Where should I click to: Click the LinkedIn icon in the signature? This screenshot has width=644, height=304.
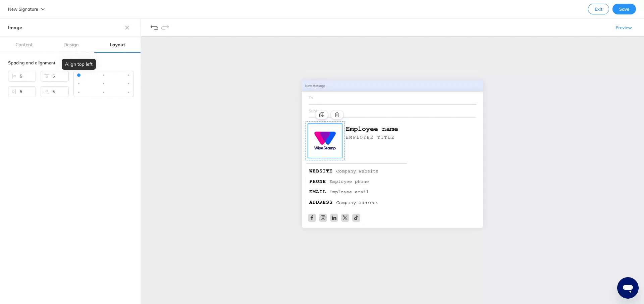pyautogui.click(x=334, y=218)
